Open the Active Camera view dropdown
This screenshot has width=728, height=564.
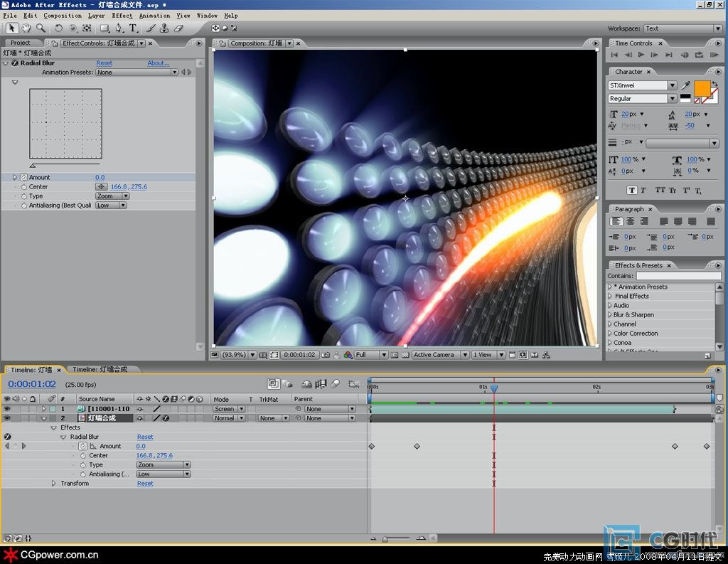coord(440,355)
